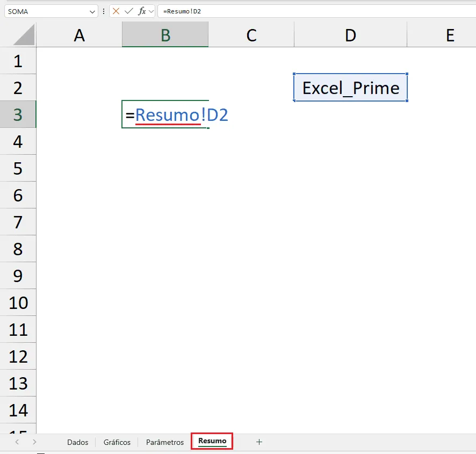476x454 pixels.
Task: Cancel the formula entry with the X icon
Action: tap(116, 11)
